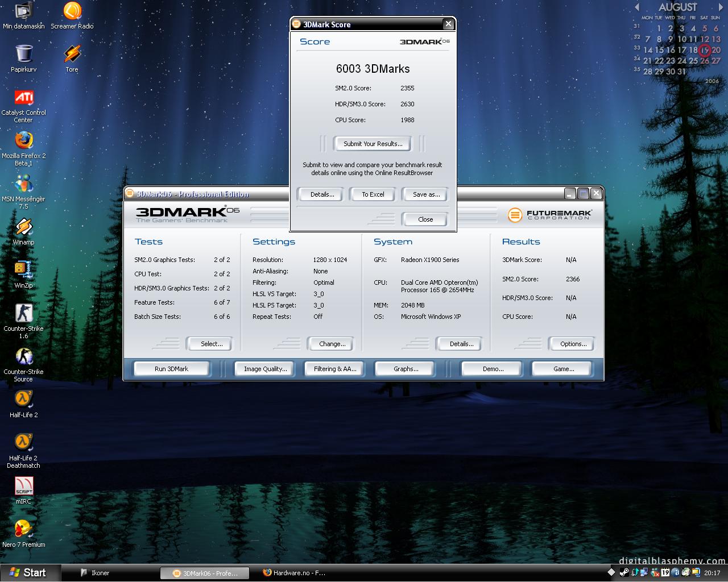Start the Game mode
Screen dimensions: 728x582
click(564, 369)
